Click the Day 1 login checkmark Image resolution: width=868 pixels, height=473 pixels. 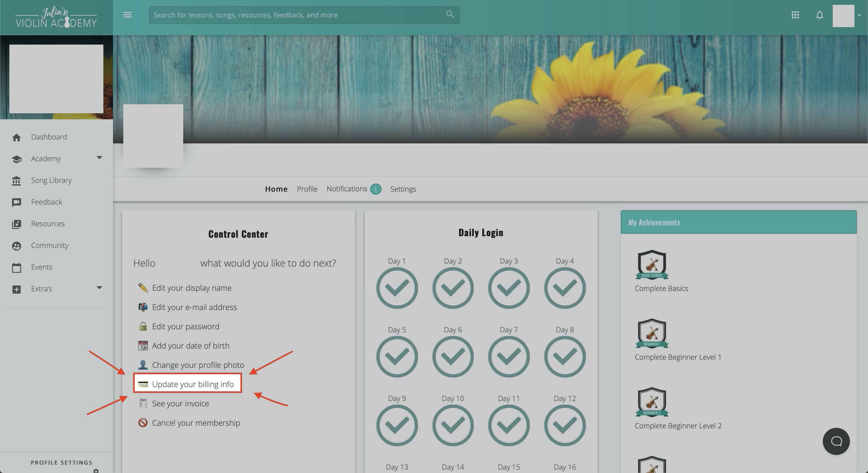coord(397,288)
